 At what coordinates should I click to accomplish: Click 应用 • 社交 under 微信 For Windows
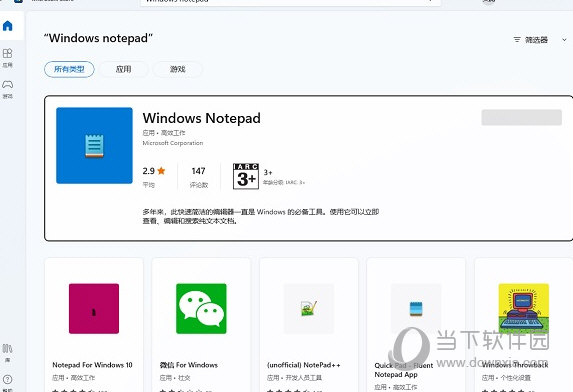175,377
